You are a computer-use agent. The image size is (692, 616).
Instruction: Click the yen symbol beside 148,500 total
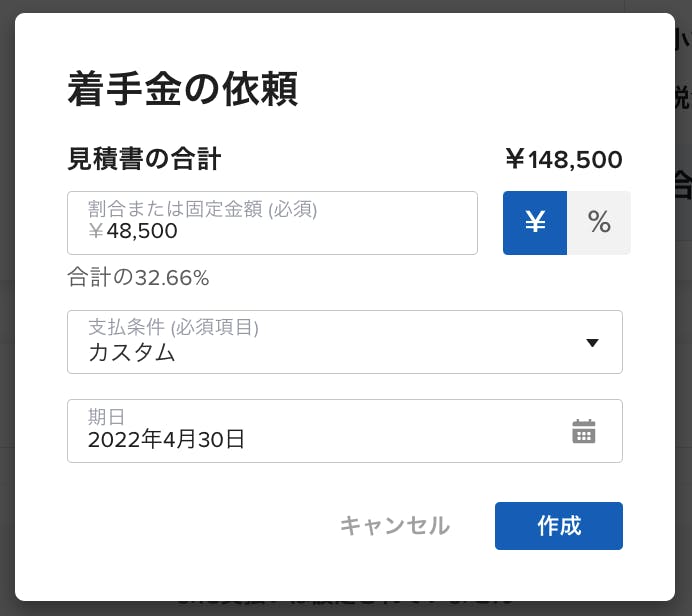pos(515,159)
